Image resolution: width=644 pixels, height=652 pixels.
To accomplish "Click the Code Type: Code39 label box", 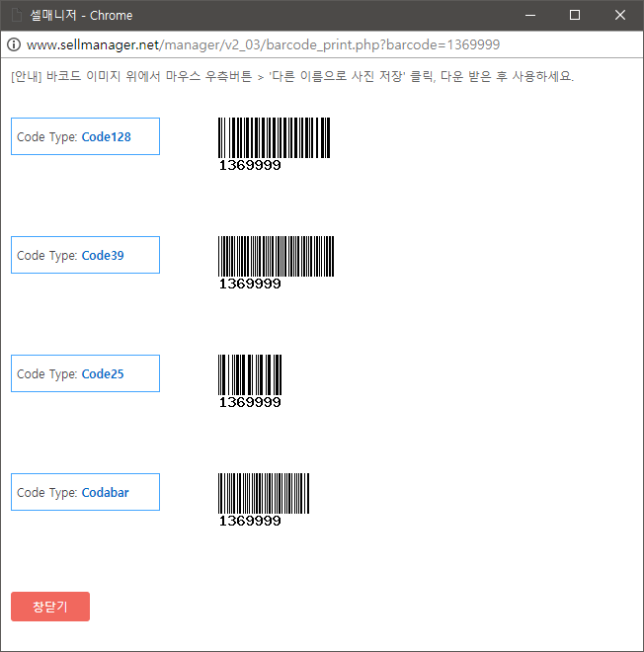I will click(85, 255).
